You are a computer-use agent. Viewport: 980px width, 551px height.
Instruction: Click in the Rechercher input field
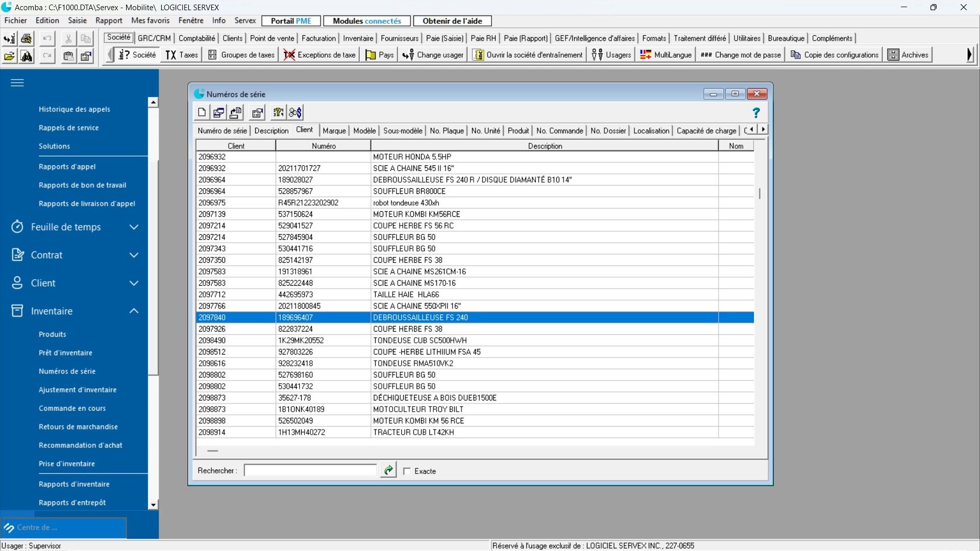click(x=310, y=470)
